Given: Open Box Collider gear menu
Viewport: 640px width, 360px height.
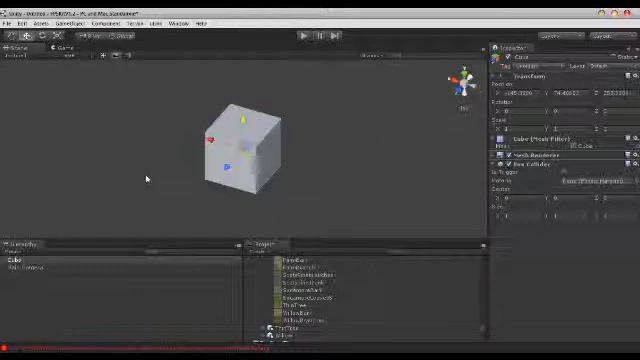Looking at the screenshot, I should [x=636, y=164].
